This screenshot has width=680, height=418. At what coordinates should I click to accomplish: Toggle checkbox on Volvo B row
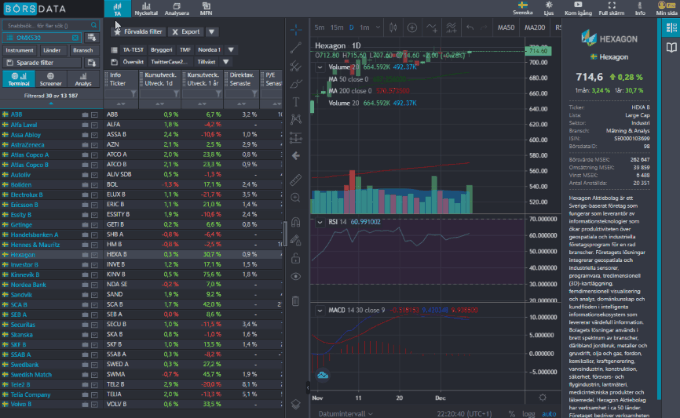(x=95, y=405)
